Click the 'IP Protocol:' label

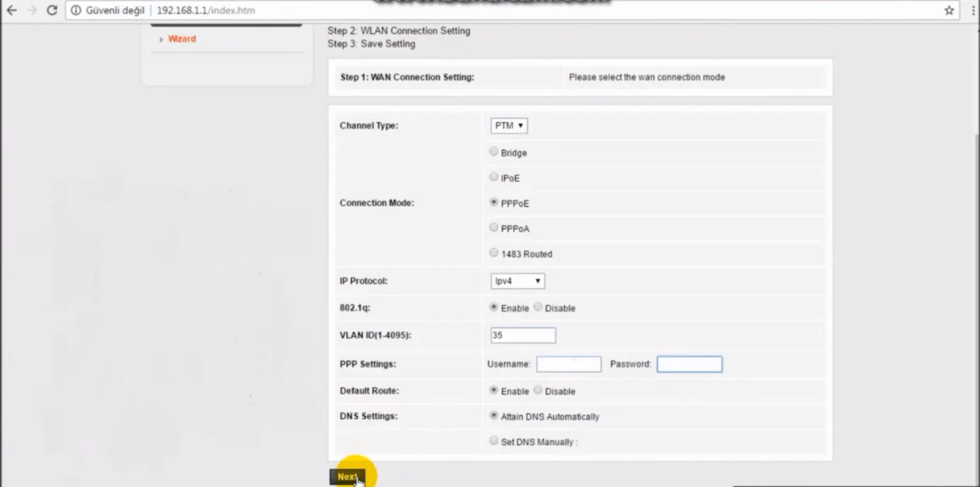pos(363,281)
